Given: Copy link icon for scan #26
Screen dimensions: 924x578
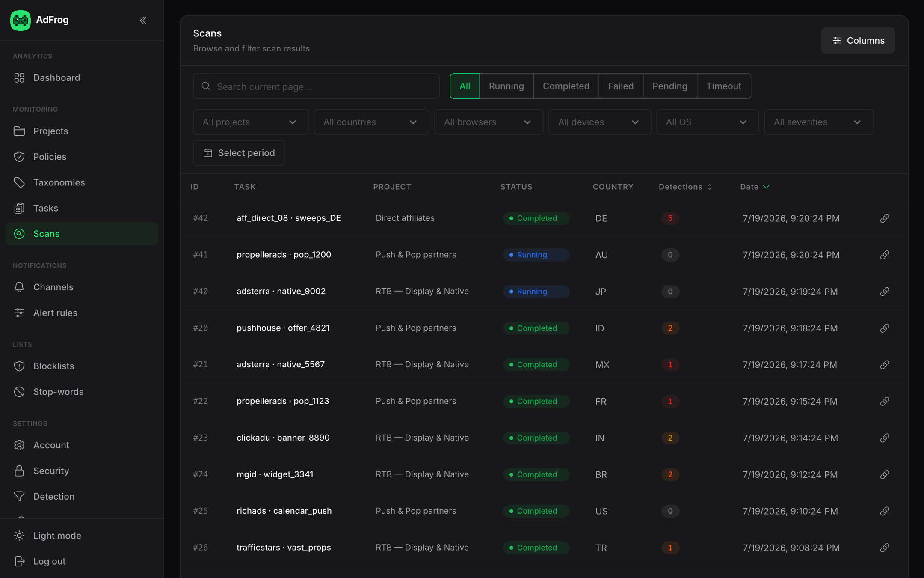Looking at the screenshot, I should [x=885, y=548].
